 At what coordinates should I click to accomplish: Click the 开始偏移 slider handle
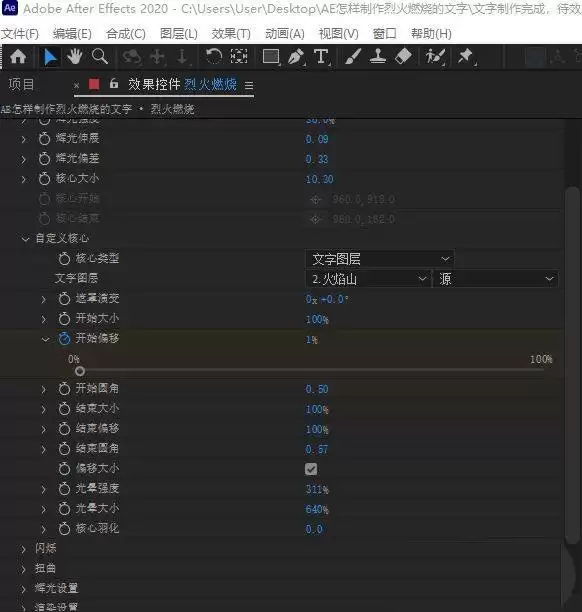pos(80,371)
